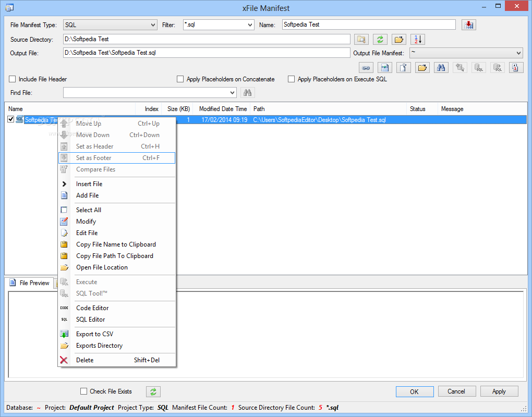Image resolution: width=532 pixels, height=417 pixels.
Task: Choose Modify in context menu
Action: coord(117,222)
